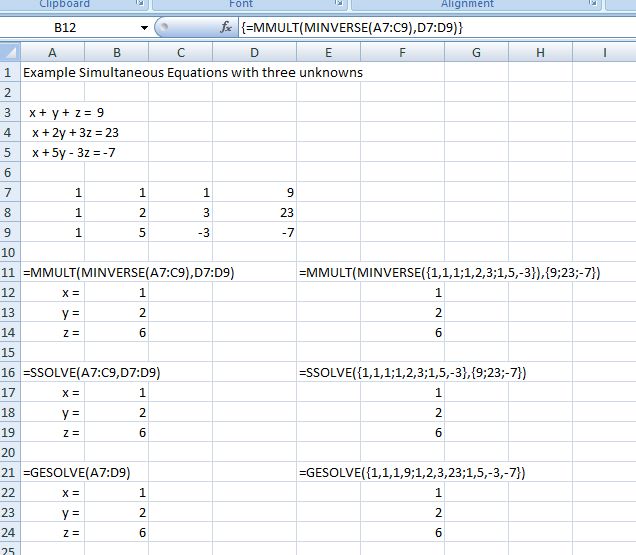
Task: Select row 12 header
Action: [x=8, y=293]
